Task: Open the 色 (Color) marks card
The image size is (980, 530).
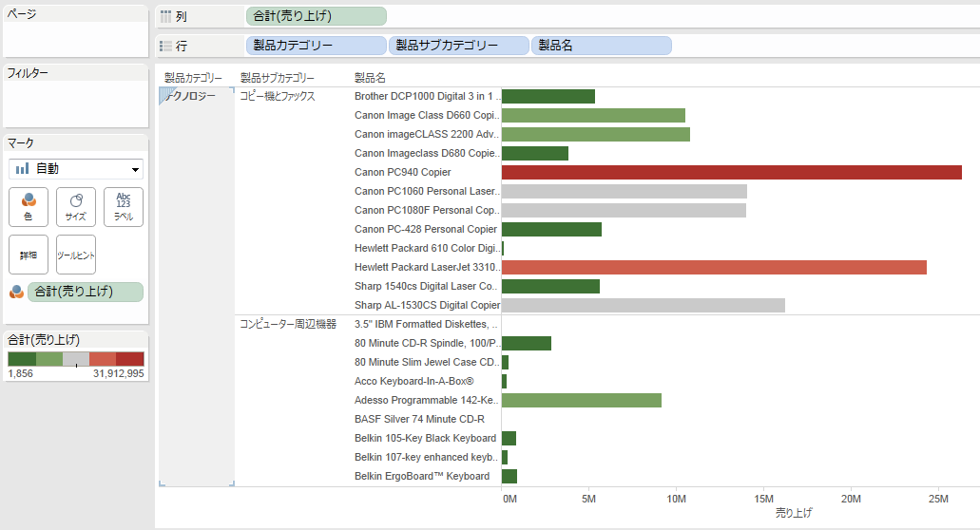Action: tap(29, 207)
